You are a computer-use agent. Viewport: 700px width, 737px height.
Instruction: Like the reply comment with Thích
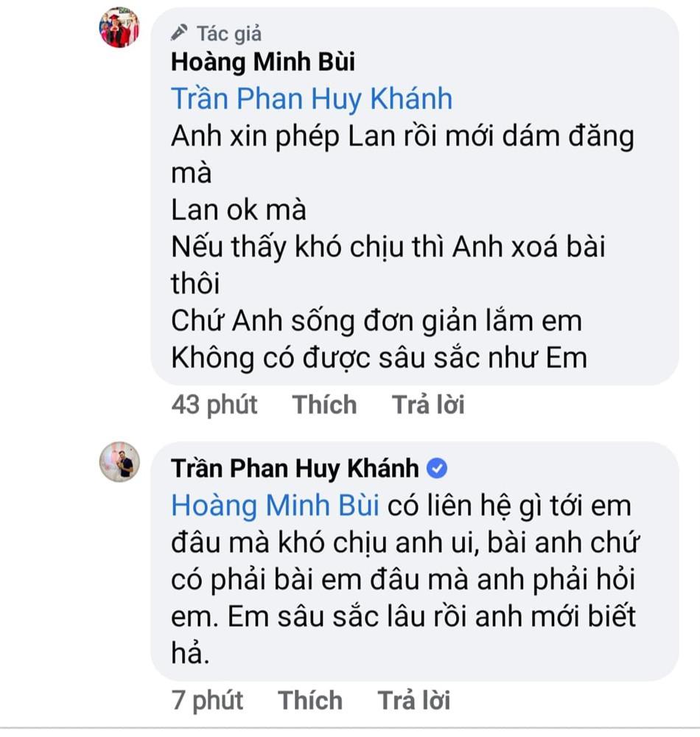[310, 700]
